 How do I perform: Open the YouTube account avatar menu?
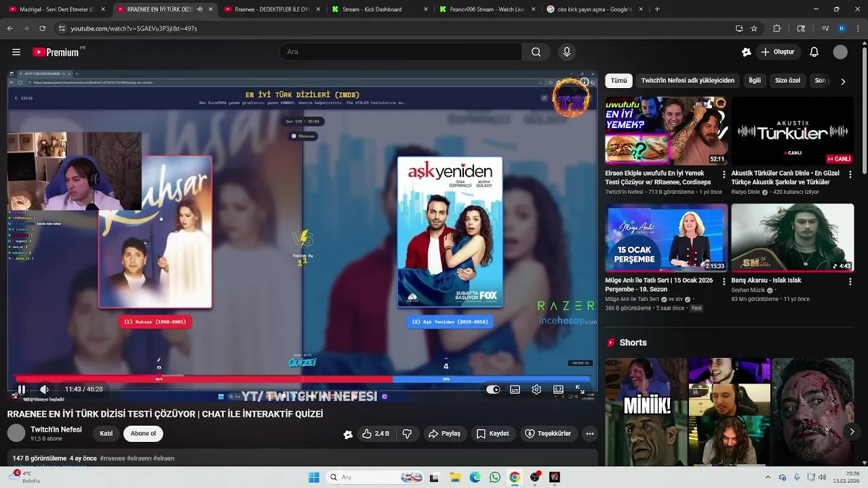840,52
